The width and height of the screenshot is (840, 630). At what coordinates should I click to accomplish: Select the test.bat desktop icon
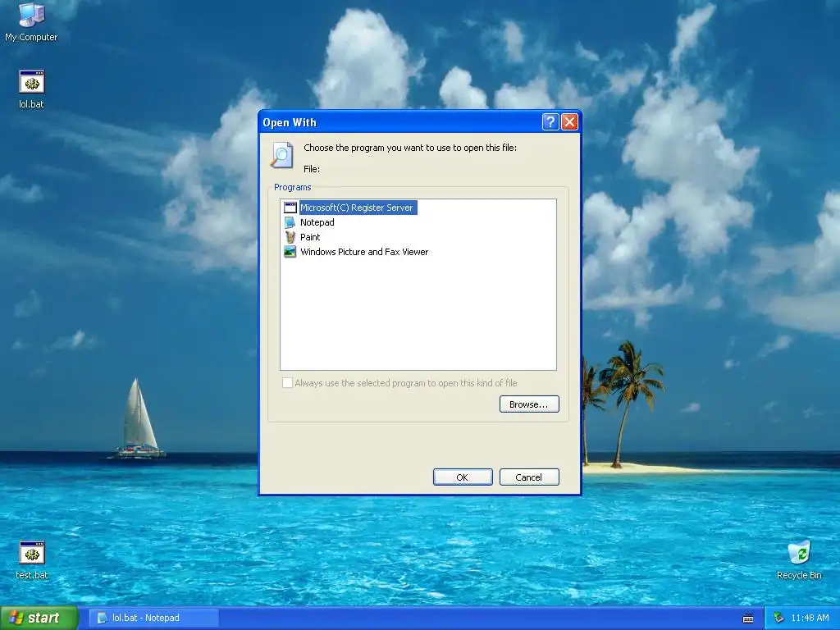click(x=32, y=560)
